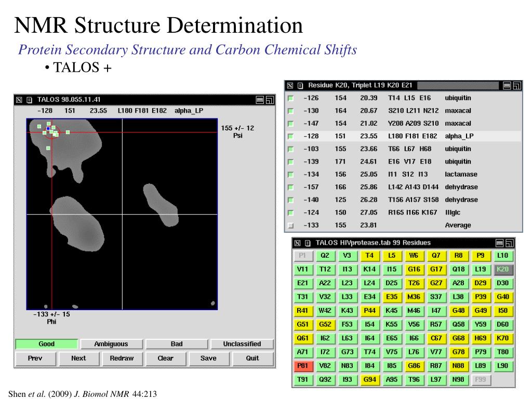
Task: Select residue G78 in residue grid
Action: (x=458, y=352)
